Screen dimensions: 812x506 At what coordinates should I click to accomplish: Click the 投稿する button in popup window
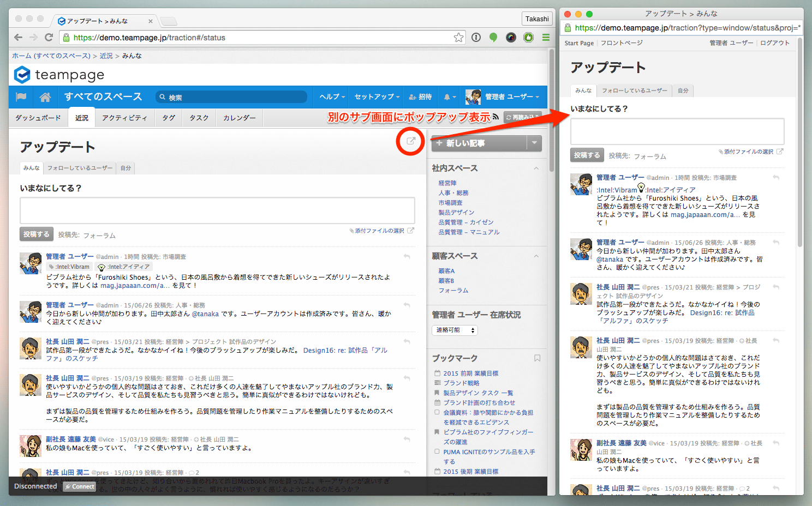point(587,155)
